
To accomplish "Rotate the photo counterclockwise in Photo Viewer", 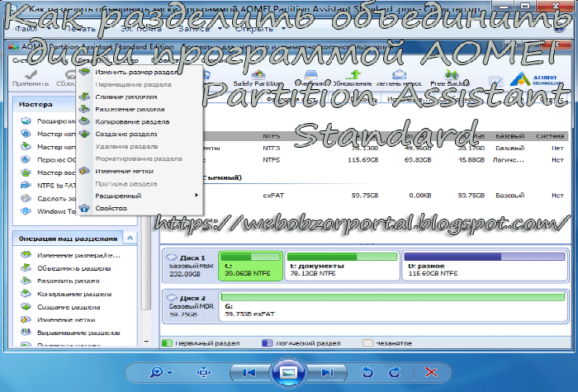I will click(367, 372).
